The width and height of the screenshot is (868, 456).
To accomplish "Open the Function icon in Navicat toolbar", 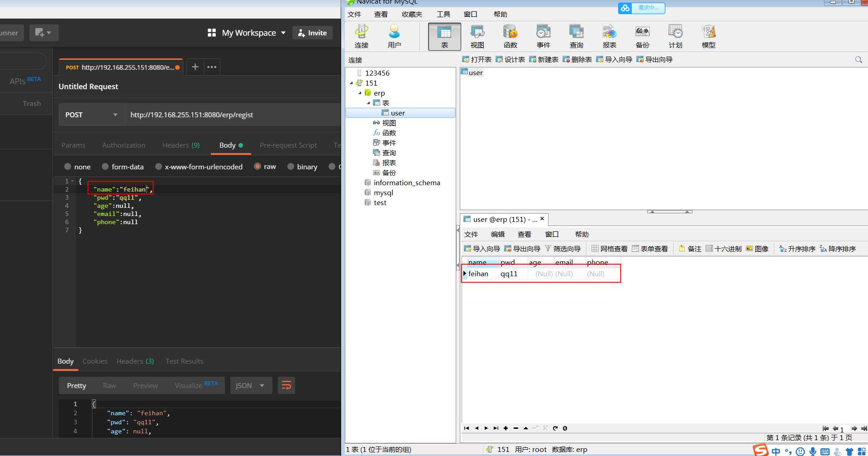I will pos(510,37).
